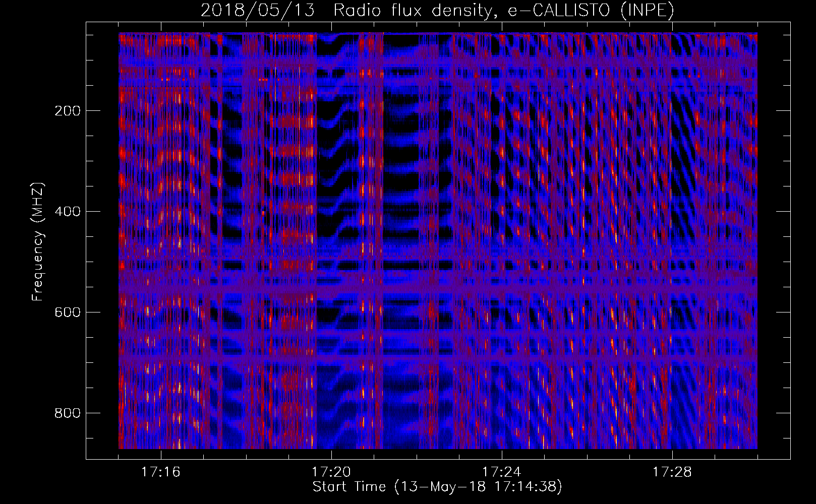Click the 600 frequency tick label

coord(68,312)
